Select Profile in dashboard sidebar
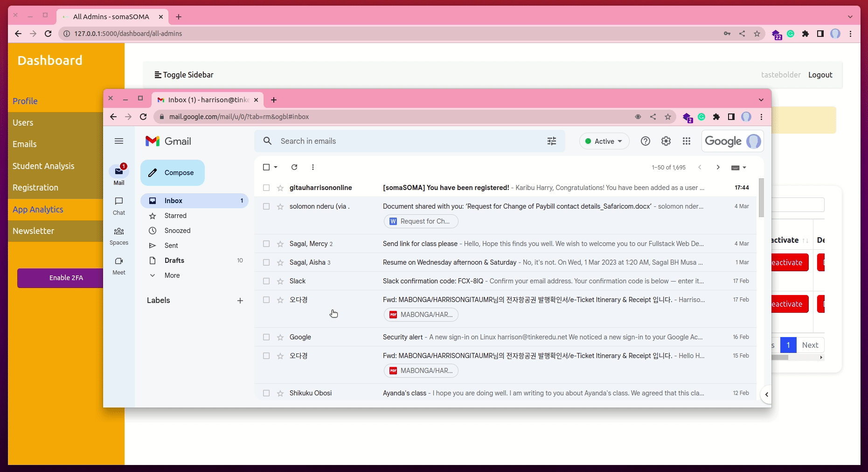 coord(25,101)
